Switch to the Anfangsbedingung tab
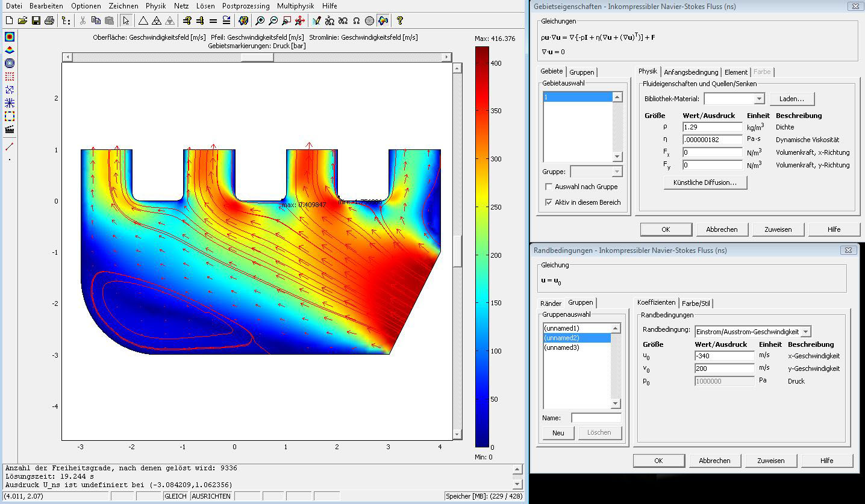Image resolution: width=865 pixels, height=504 pixels. (691, 72)
